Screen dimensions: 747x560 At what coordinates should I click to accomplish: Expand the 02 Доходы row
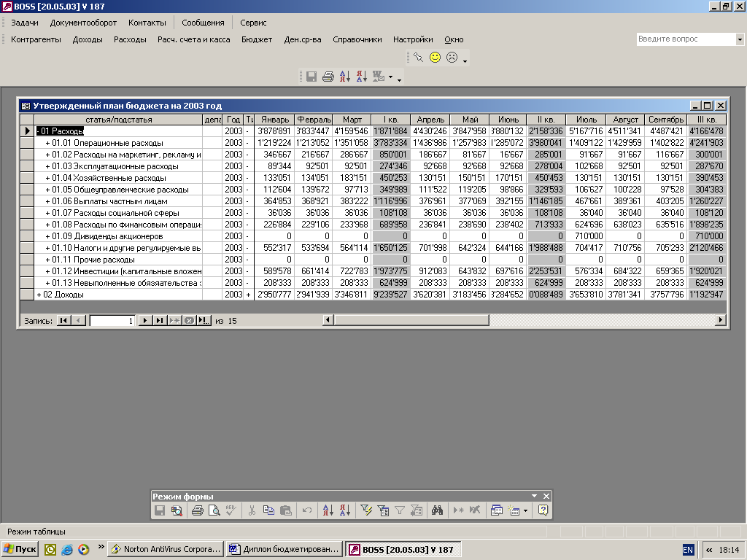(x=39, y=295)
